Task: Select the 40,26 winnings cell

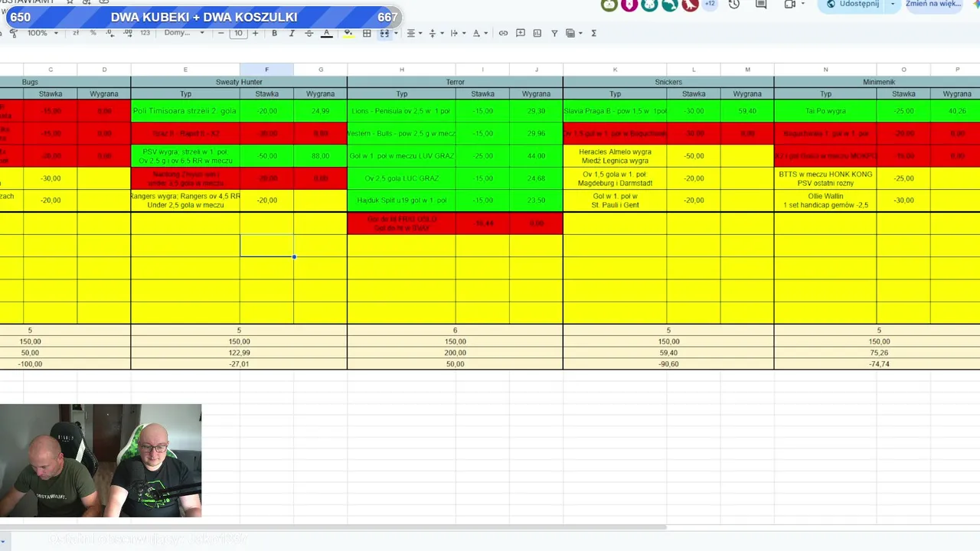Action: [x=957, y=111]
